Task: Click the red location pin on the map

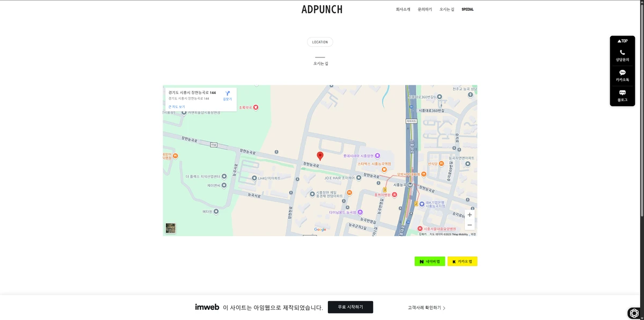Action: (320, 156)
